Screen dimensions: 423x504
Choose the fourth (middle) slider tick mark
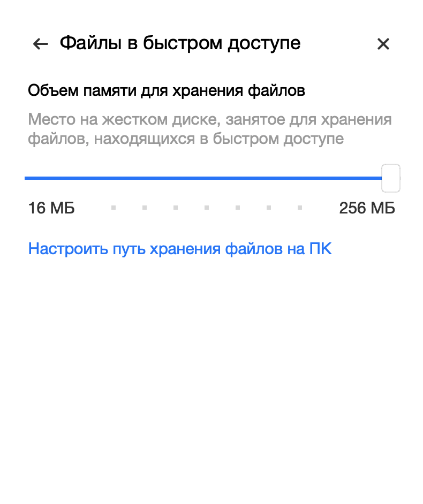pos(207,208)
